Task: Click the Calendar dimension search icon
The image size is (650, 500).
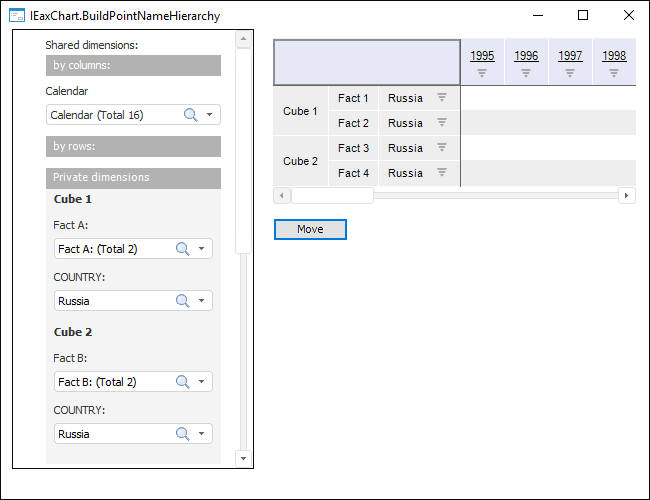Action: pyautogui.click(x=190, y=115)
